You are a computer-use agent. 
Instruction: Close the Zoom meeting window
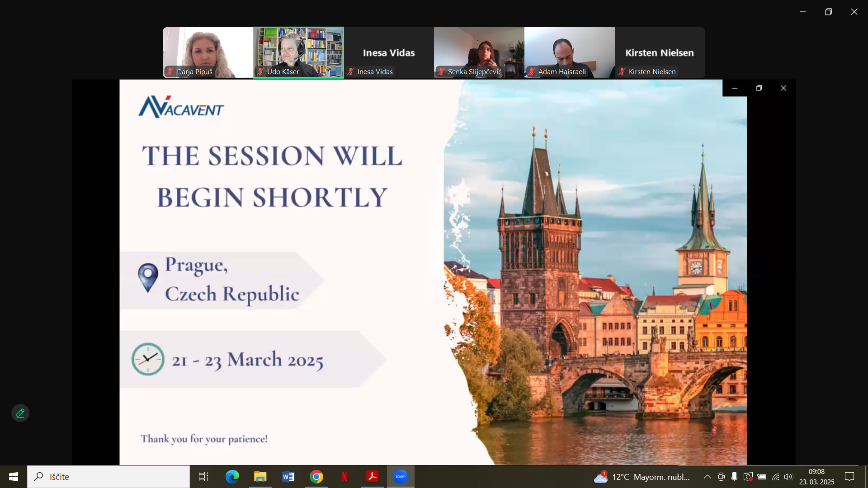tap(854, 12)
